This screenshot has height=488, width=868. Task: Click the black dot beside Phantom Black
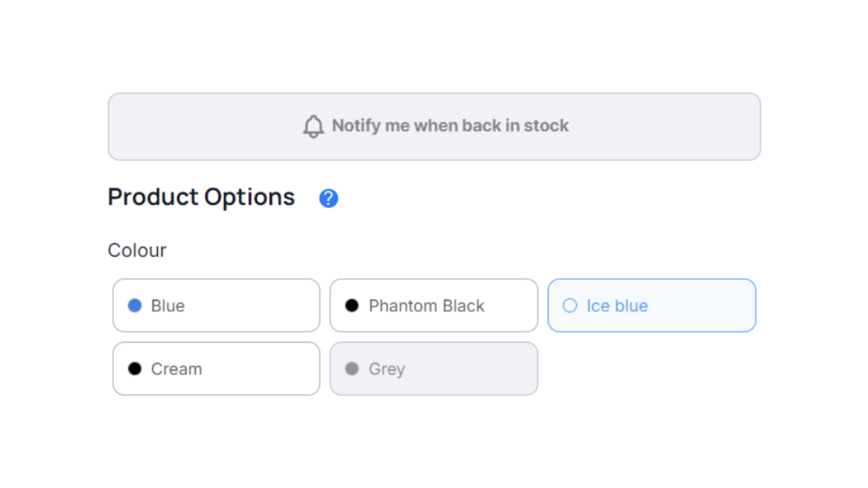click(352, 306)
